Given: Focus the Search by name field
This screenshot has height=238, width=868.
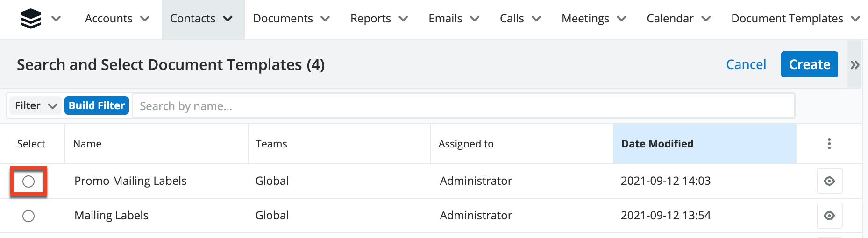Looking at the screenshot, I should click(462, 106).
